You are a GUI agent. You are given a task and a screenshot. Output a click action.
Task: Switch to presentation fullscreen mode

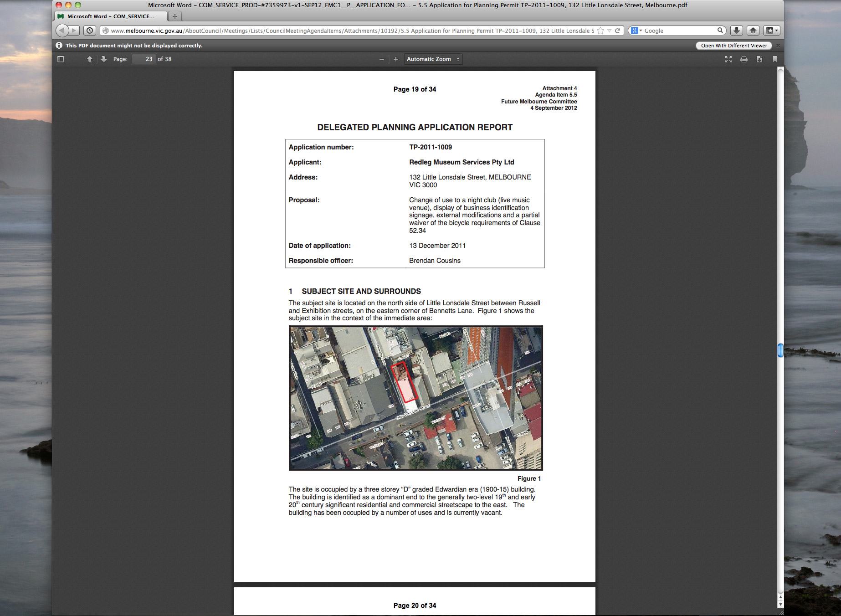(x=728, y=59)
